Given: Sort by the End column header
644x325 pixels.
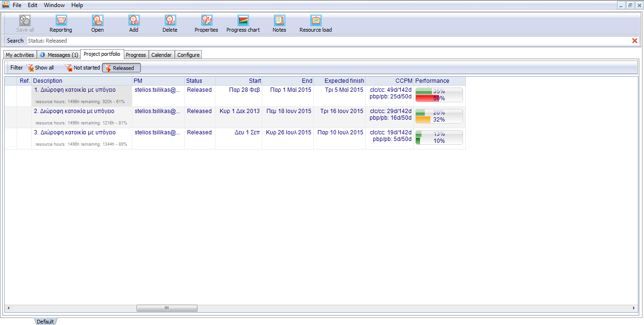Looking at the screenshot, I should point(288,81).
